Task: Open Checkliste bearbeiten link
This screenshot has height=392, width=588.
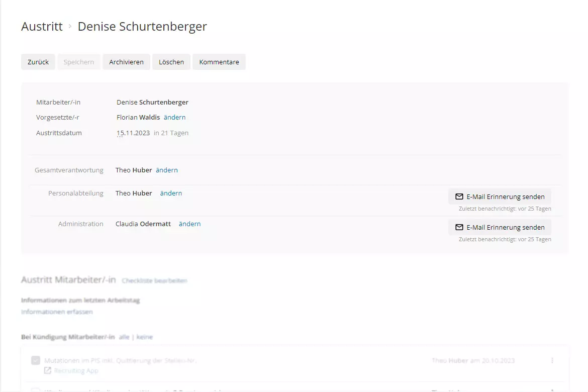Action: (155, 280)
